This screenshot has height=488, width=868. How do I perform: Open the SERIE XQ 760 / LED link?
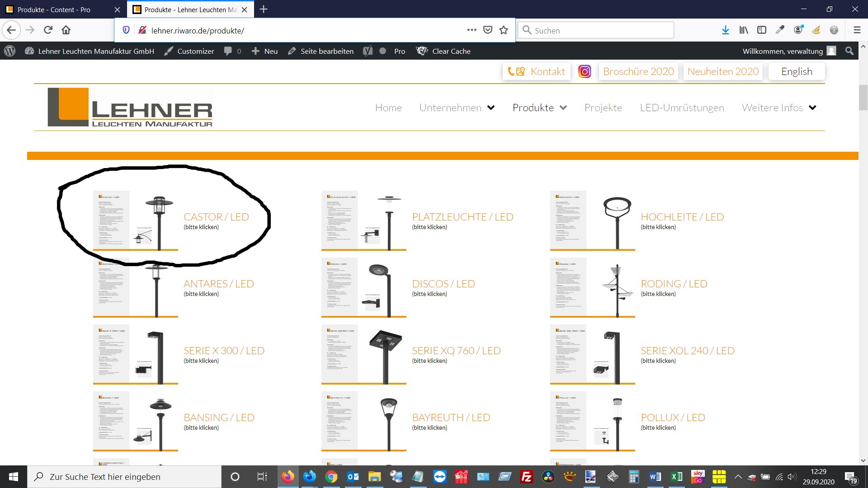(456, 351)
